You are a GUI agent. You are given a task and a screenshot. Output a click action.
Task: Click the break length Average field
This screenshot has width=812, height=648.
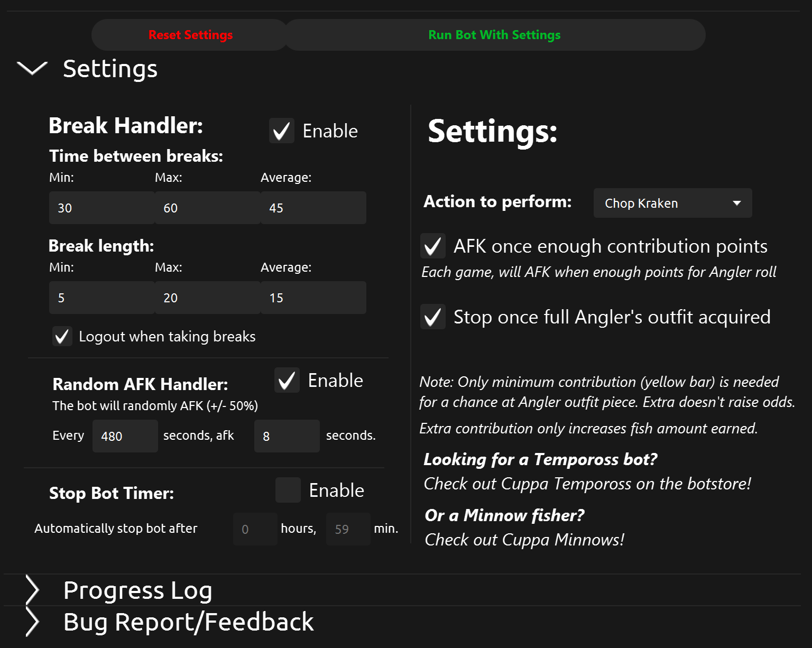click(313, 298)
